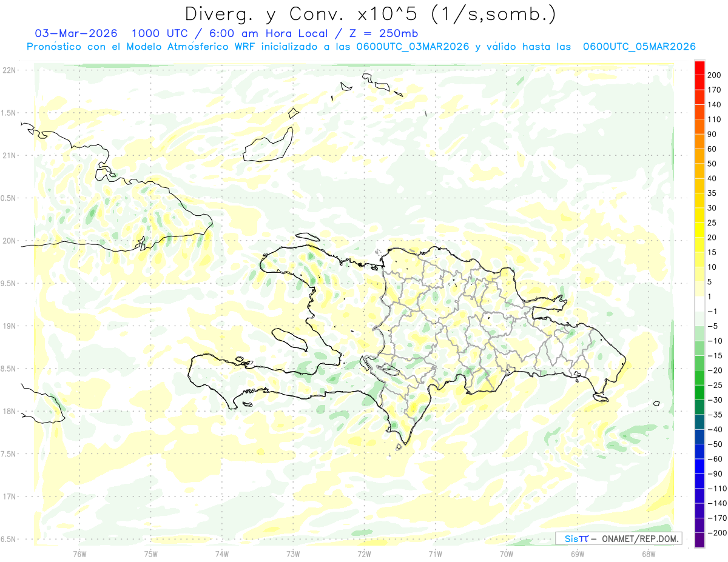Click the colorbar value '170'
Image resolution: width=728 pixels, height=562 pixels.
click(714, 90)
